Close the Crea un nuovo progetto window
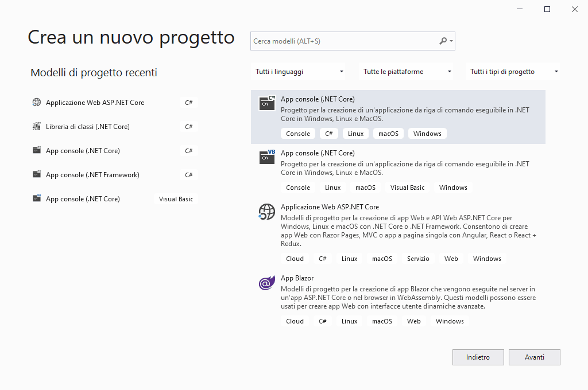Screen dimensions: 588x390 [x=574, y=9]
